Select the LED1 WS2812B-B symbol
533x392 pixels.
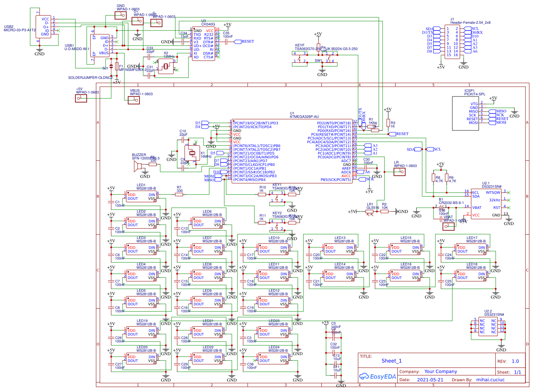pos(141,196)
